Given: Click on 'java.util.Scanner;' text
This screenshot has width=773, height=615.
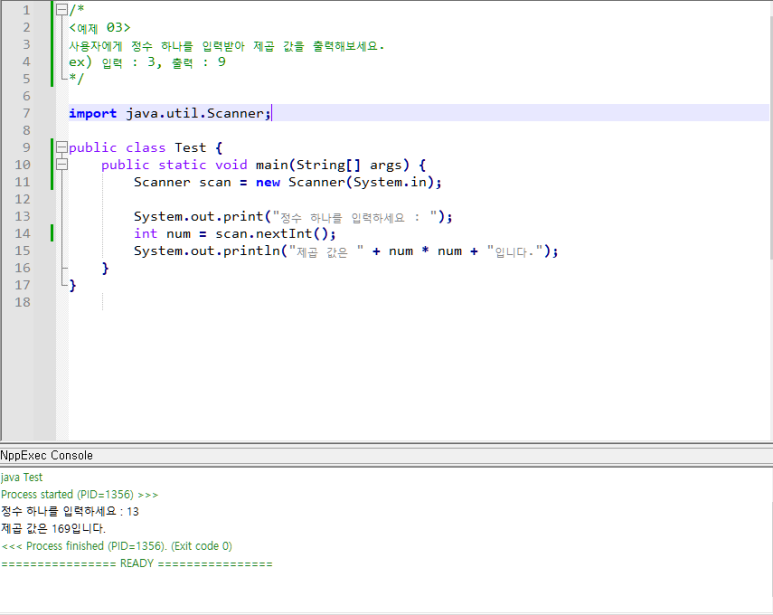Looking at the screenshot, I should point(198,113).
